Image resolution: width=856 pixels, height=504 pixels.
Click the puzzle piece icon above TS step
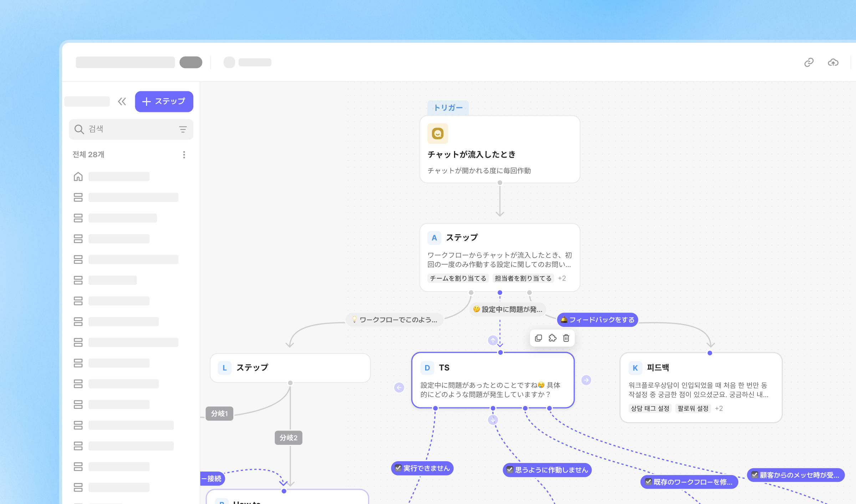click(x=552, y=338)
